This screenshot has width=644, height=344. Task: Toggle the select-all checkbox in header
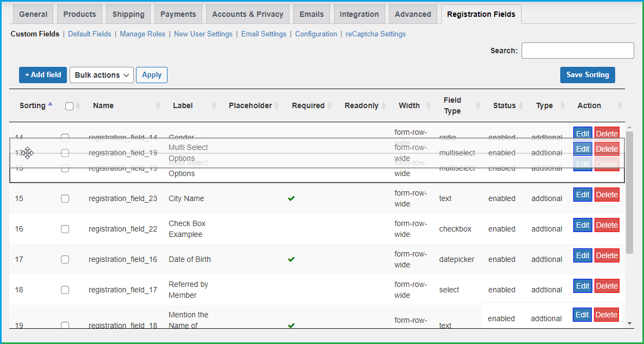69,106
